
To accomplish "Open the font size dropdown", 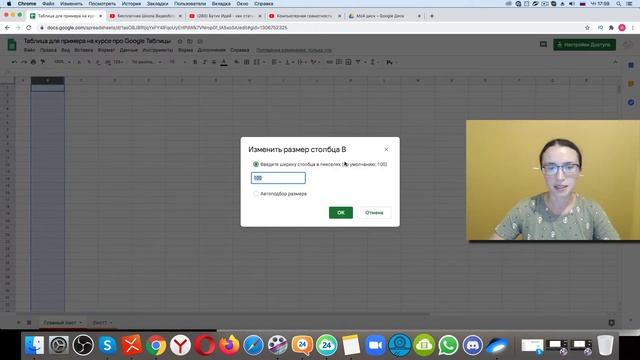I will click(x=178, y=62).
